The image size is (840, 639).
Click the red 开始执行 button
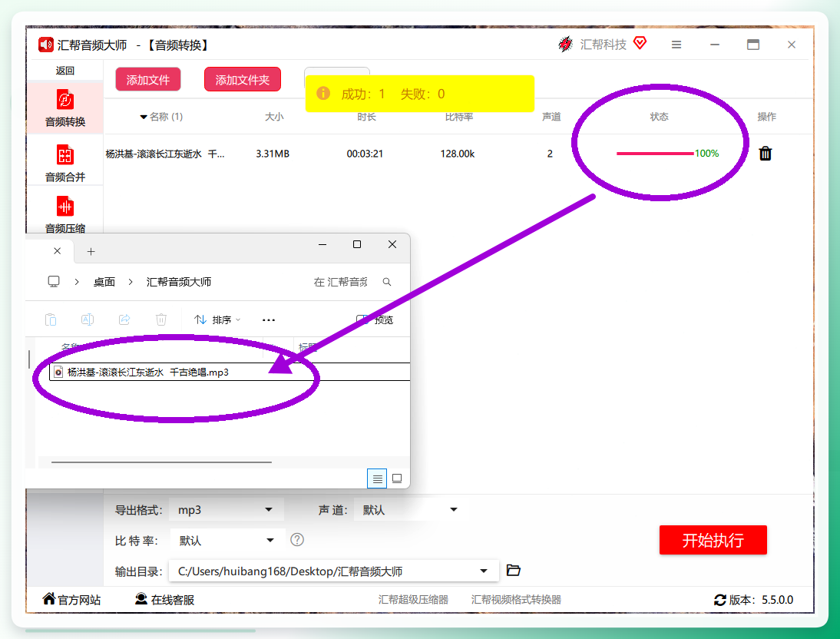[x=713, y=540]
